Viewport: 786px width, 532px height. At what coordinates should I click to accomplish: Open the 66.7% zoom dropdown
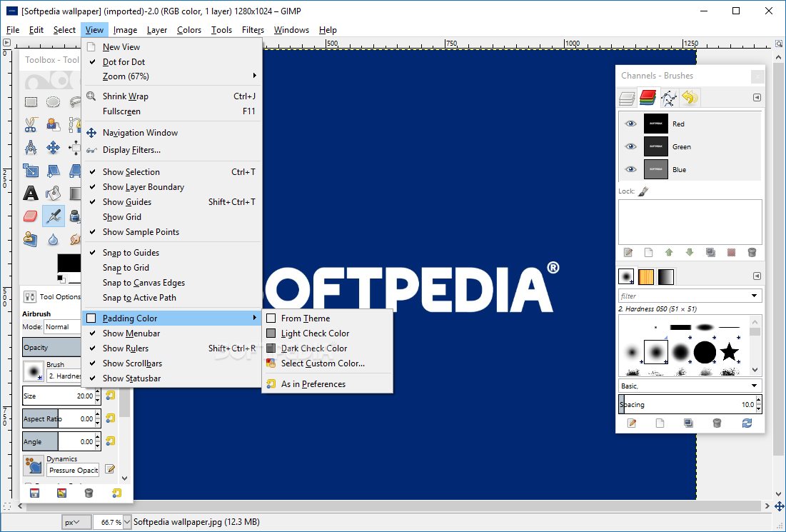click(x=127, y=522)
